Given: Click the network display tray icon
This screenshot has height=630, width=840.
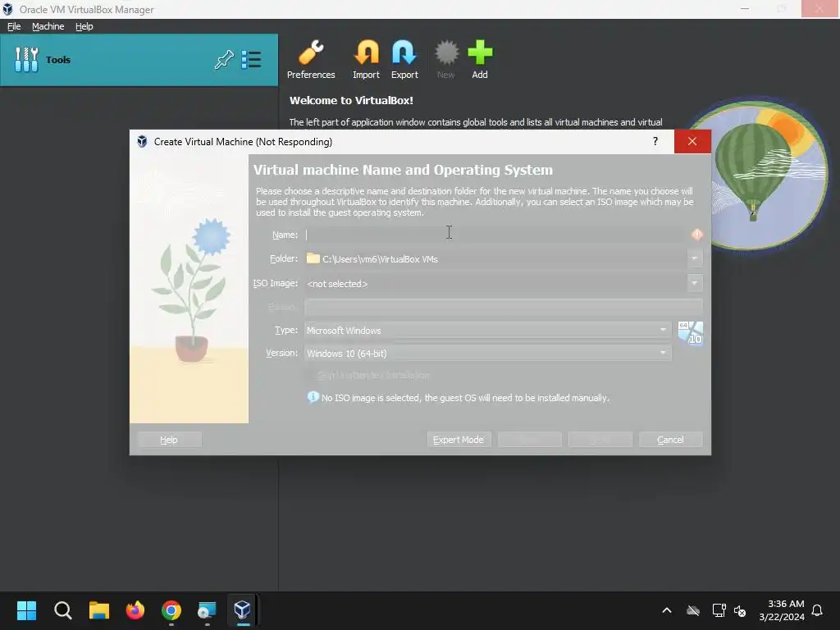Looking at the screenshot, I should click(719, 610).
